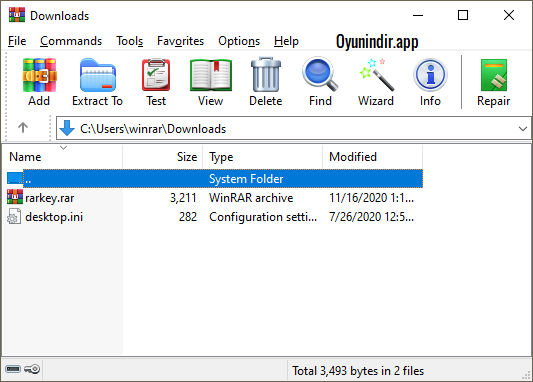Open the Tools menu
The image size is (533, 382).
tap(130, 41)
